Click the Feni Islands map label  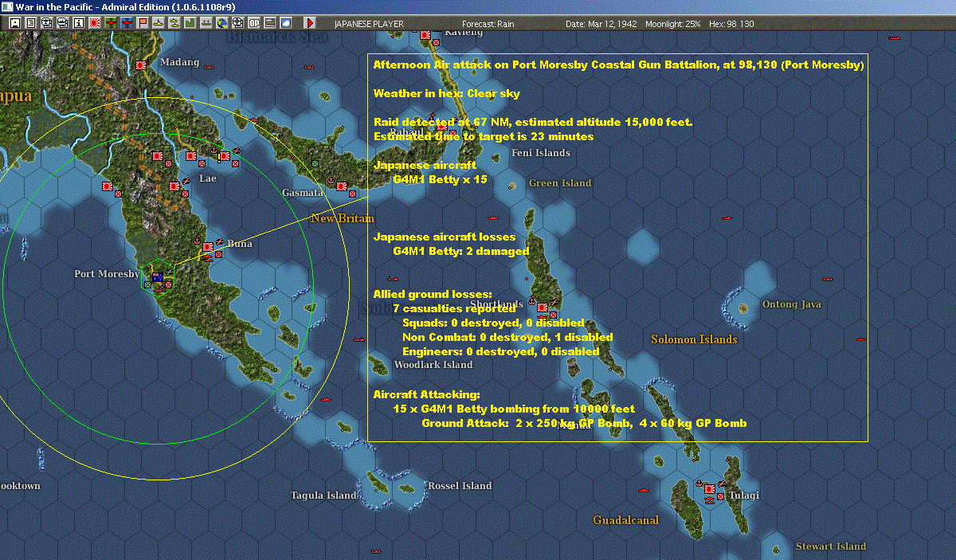[541, 153]
